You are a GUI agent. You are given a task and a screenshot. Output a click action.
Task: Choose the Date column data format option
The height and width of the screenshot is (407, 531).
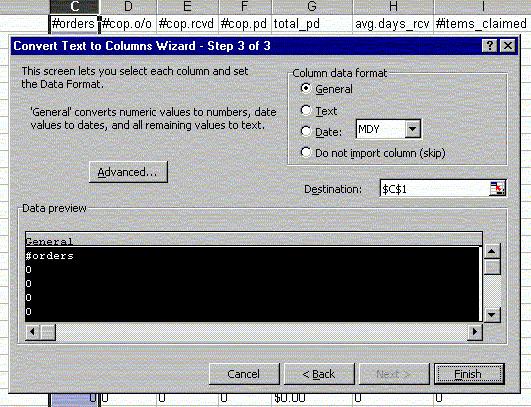coord(321,131)
